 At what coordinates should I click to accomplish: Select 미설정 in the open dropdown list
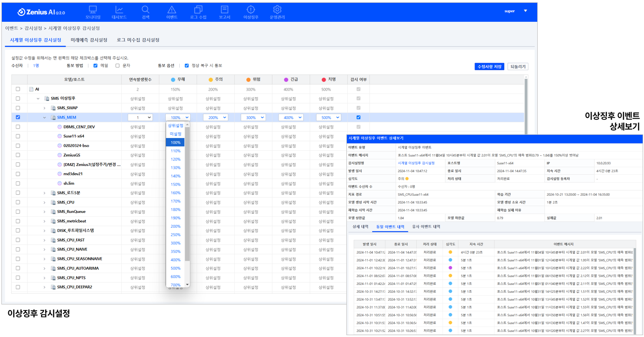(x=176, y=134)
